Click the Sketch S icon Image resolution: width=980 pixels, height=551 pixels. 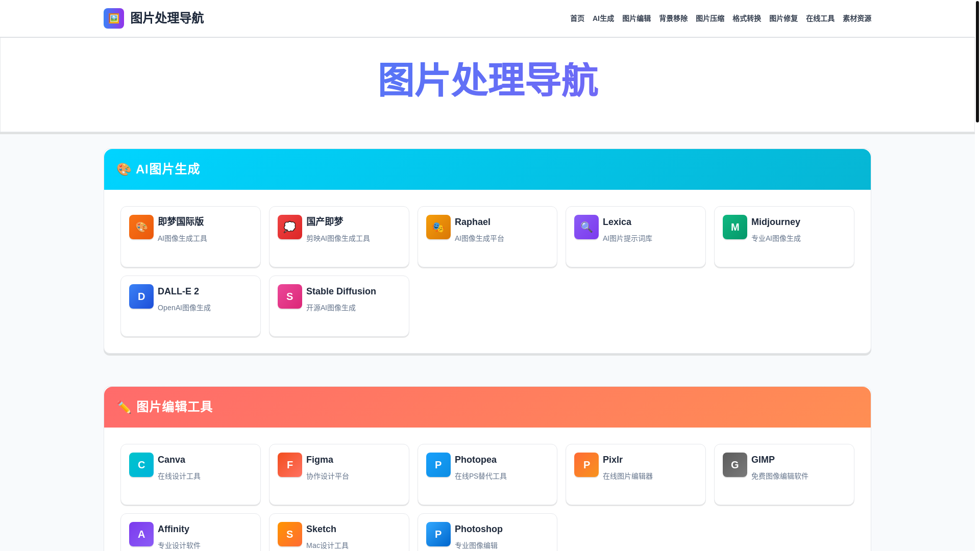click(x=290, y=534)
